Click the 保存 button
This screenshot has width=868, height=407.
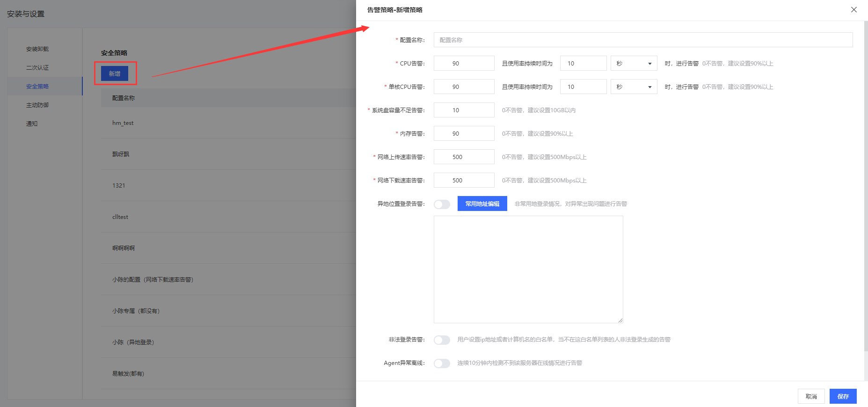843,396
